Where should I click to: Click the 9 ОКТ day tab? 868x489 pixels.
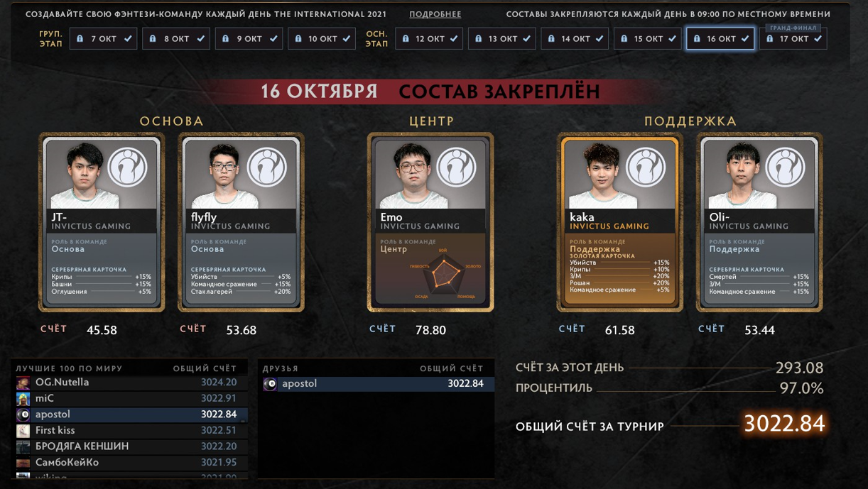(249, 39)
